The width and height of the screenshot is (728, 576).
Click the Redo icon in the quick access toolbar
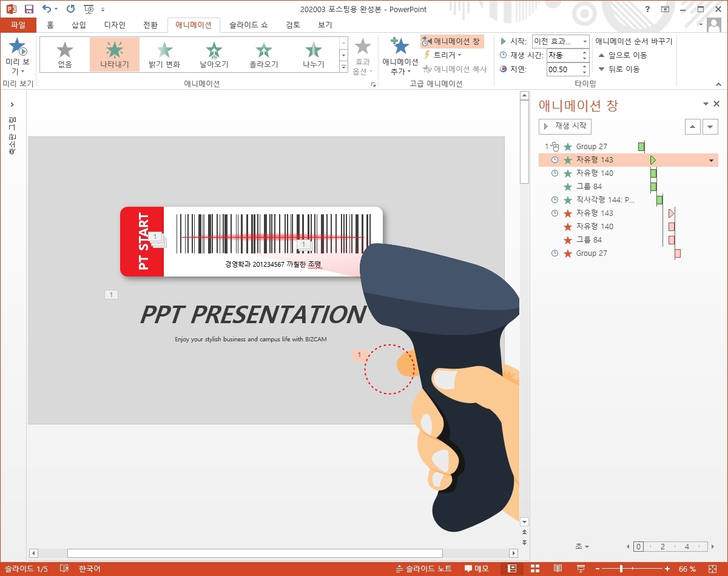[71, 9]
